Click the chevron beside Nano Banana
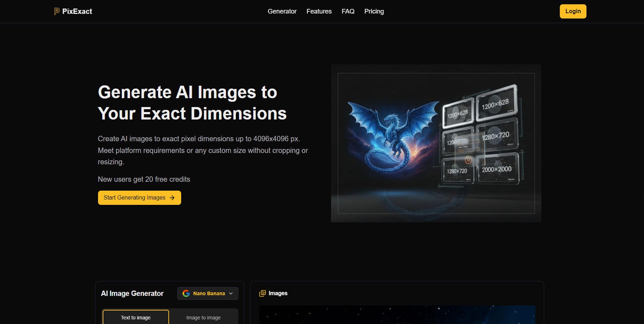644x324 pixels. pos(231,293)
